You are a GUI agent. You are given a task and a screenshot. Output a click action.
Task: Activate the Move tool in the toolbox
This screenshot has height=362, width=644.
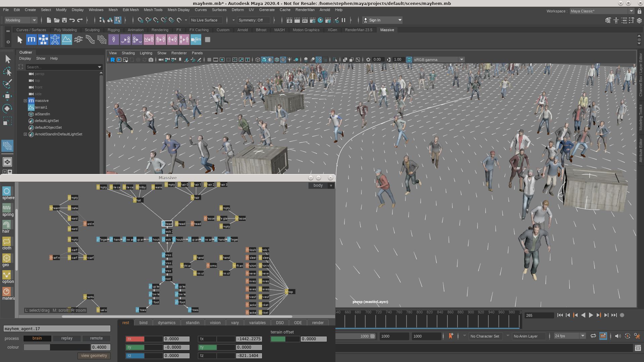(x=7, y=96)
